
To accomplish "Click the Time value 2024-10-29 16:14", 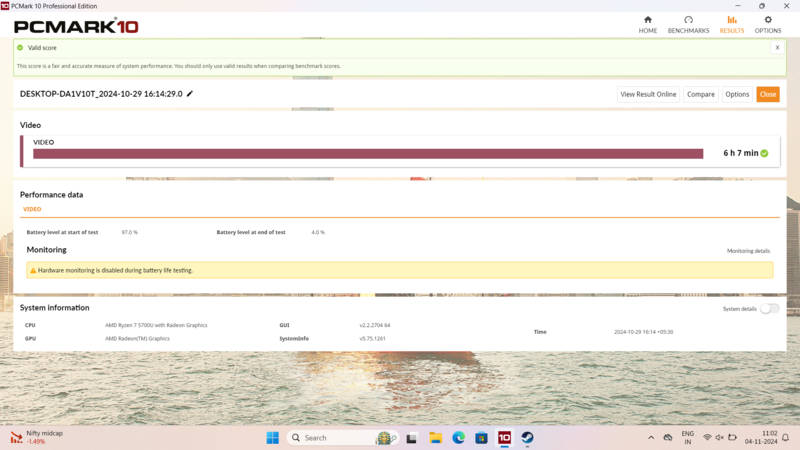I will pyautogui.click(x=643, y=332).
